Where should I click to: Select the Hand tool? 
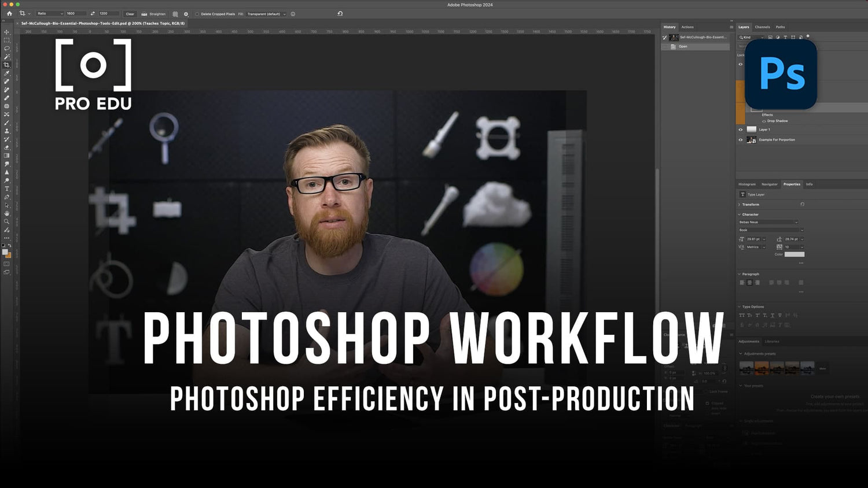point(7,213)
